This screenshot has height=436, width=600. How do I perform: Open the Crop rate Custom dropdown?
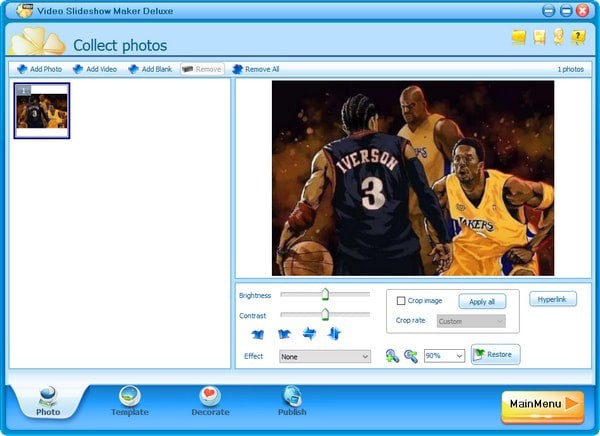point(471,321)
